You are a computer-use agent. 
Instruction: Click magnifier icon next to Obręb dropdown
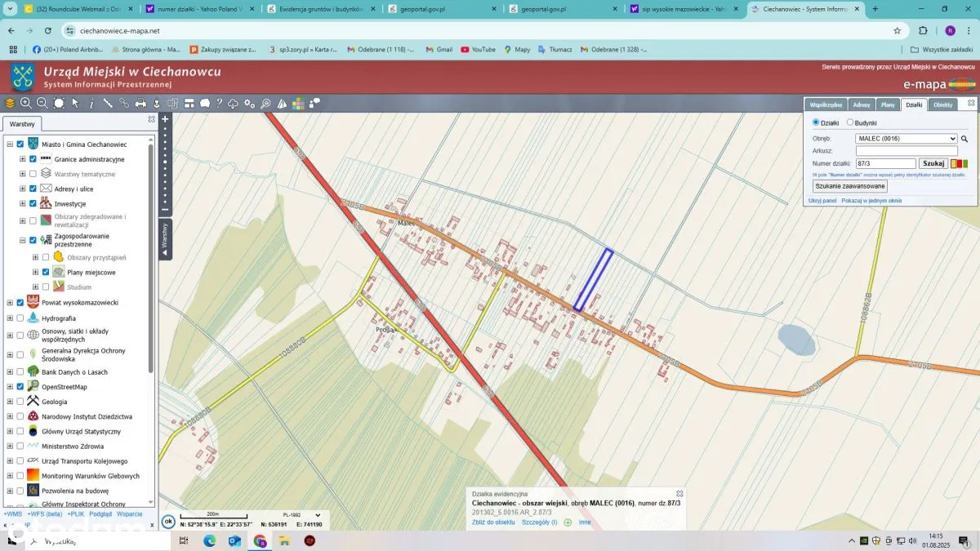pos(964,139)
